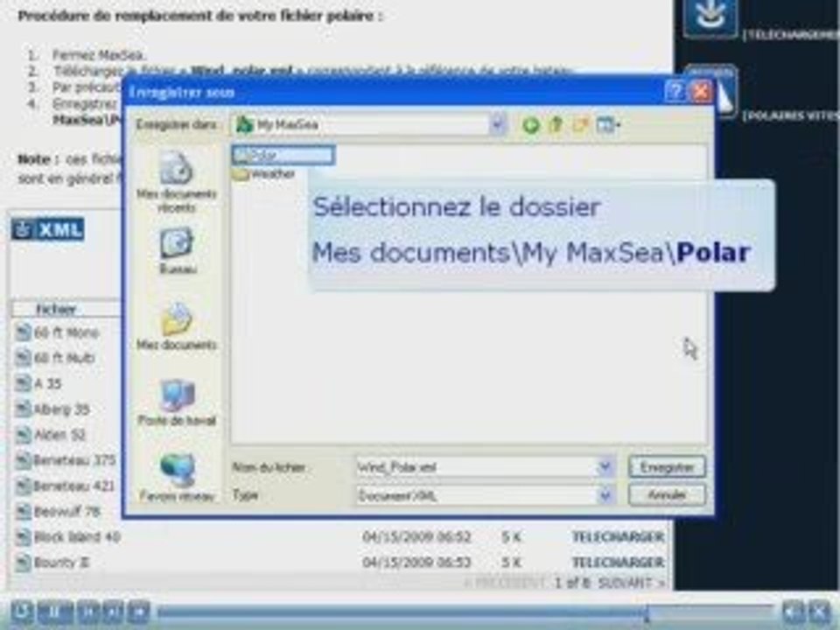Click the 60 ft Mono file icon
This screenshot has width=840, height=630.
pos(24,332)
